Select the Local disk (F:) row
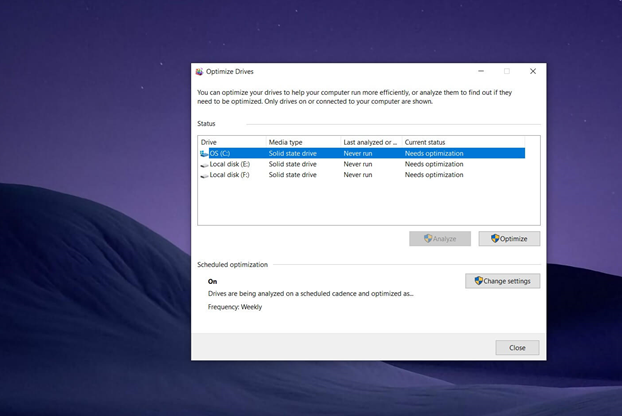Screen dimensions: 622x416 tap(363, 175)
